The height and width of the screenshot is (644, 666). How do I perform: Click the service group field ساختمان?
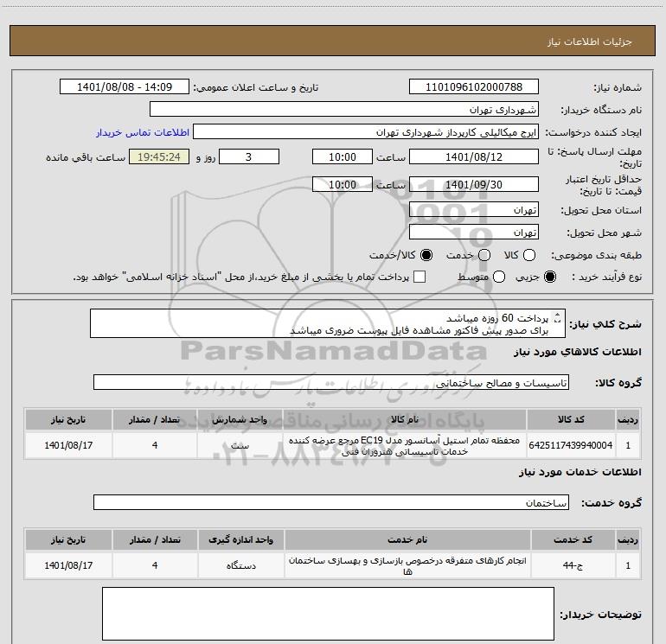331,502
